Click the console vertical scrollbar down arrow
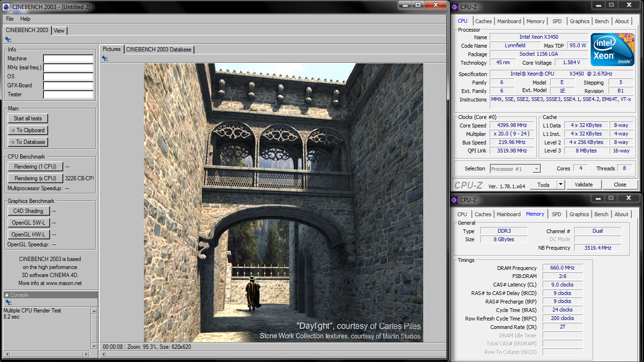The width and height of the screenshot is (644, 362). pos(94,346)
